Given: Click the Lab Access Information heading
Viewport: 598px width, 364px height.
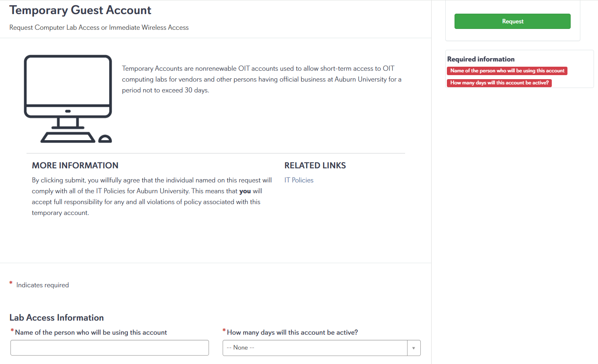Looking at the screenshot, I should [x=56, y=317].
